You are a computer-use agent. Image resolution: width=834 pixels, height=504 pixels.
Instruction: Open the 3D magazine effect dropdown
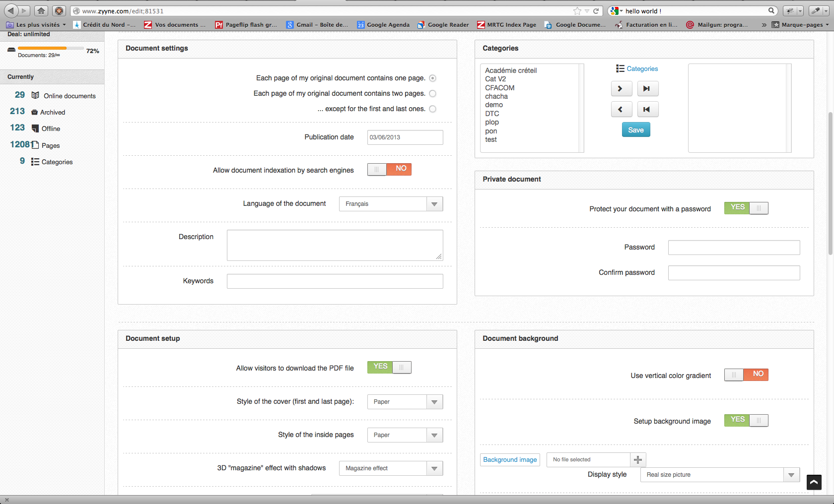(x=391, y=468)
